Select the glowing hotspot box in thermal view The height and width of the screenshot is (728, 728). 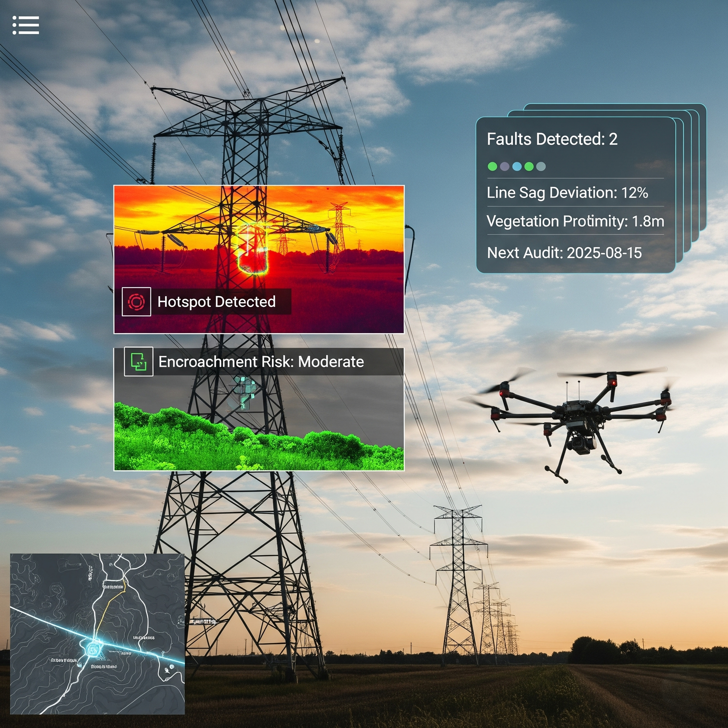point(253,249)
